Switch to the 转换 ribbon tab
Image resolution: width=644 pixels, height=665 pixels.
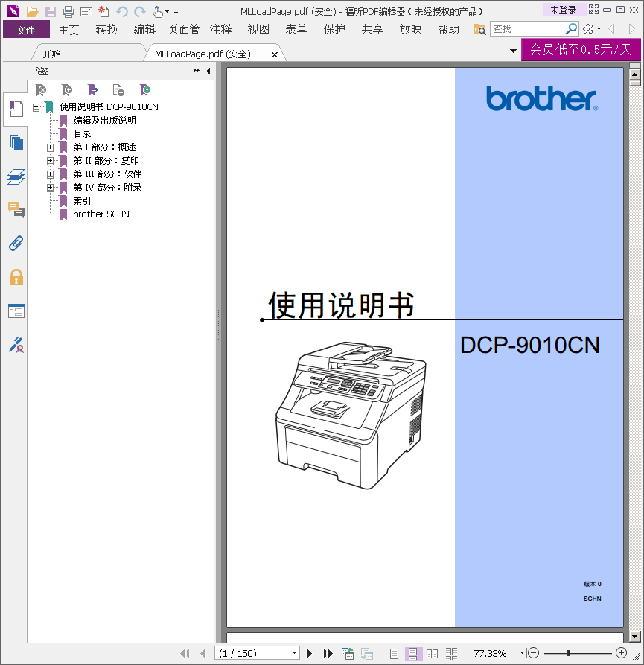pyautogui.click(x=106, y=30)
